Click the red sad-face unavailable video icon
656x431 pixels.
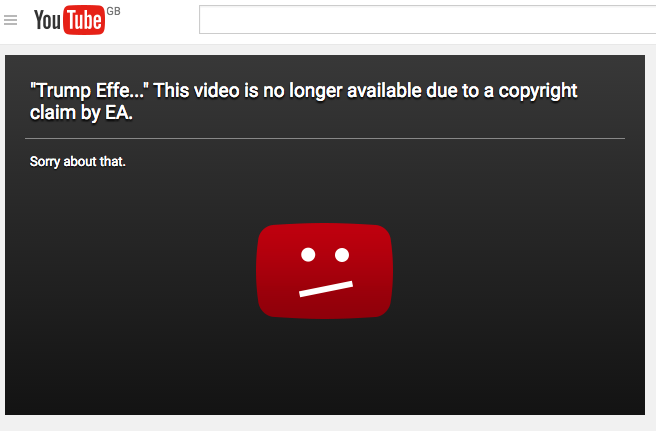(x=325, y=271)
